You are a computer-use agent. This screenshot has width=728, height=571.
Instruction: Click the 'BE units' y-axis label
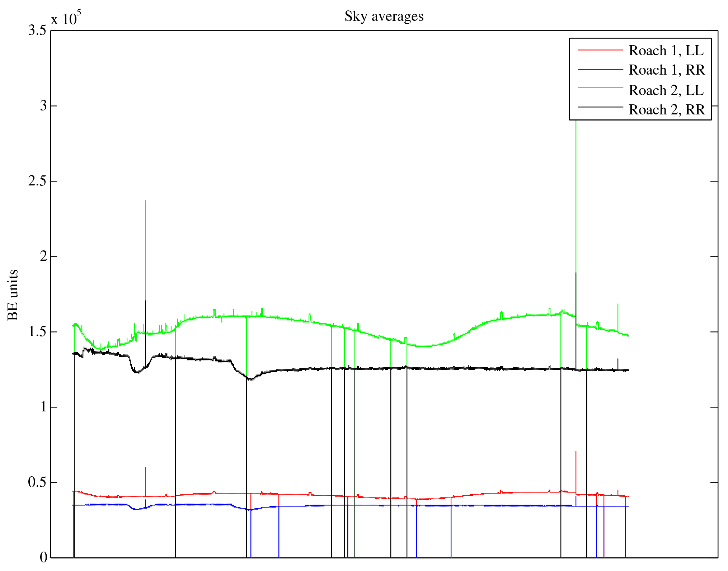click(x=13, y=295)
